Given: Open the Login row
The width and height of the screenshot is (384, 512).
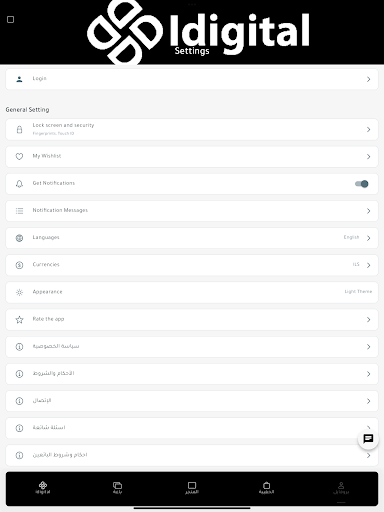Looking at the screenshot, I should click(192, 79).
